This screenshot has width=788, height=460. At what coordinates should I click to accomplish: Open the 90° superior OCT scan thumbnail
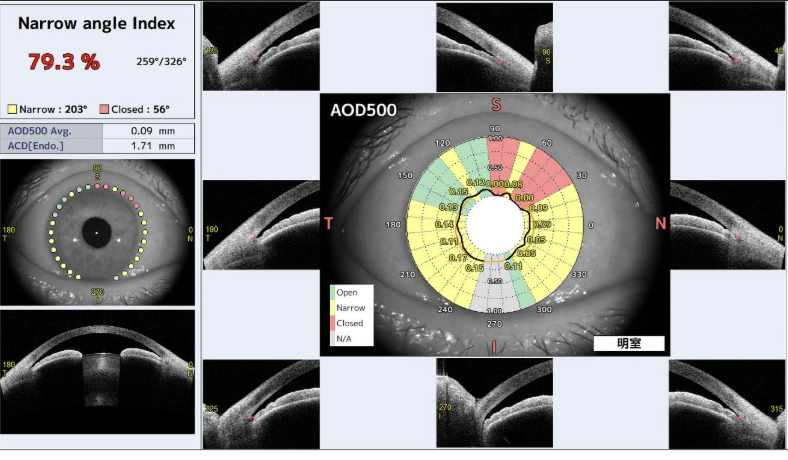(494, 47)
